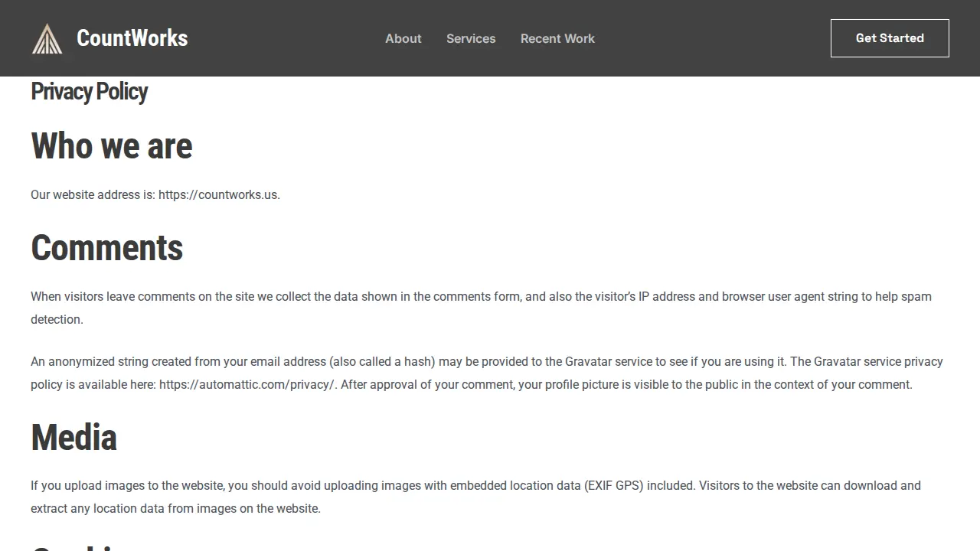Open the Services menu item
Image resolution: width=980 pixels, height=551 pixels.
click(471, 38)
